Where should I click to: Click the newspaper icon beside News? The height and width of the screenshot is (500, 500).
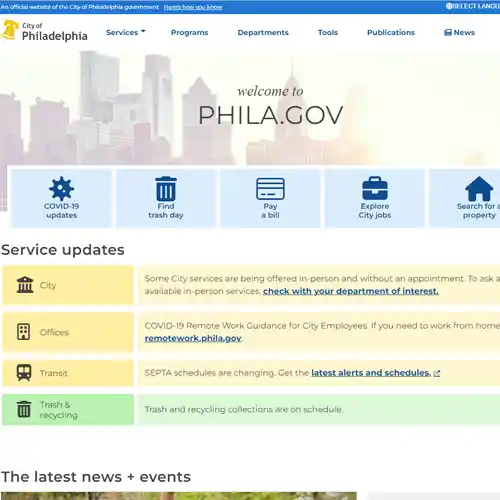coord(448,32)
